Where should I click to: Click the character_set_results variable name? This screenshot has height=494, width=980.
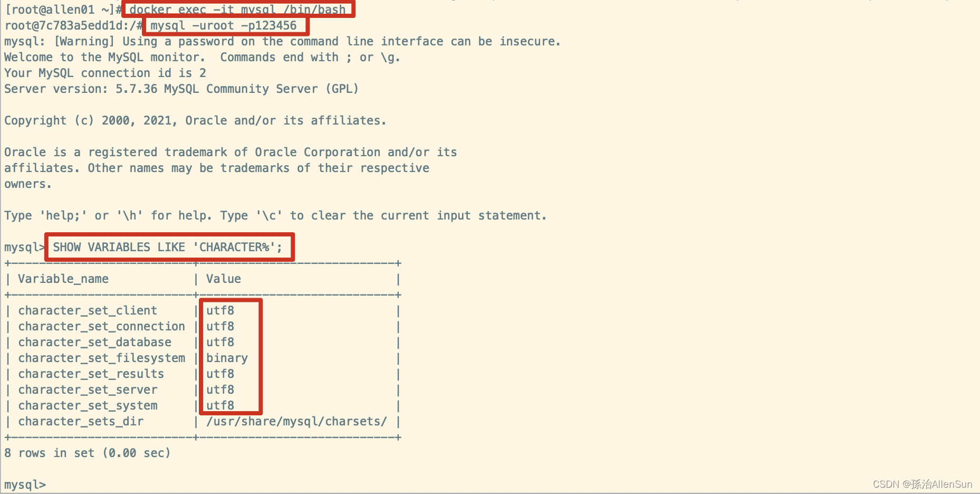[x=91, y=374]
